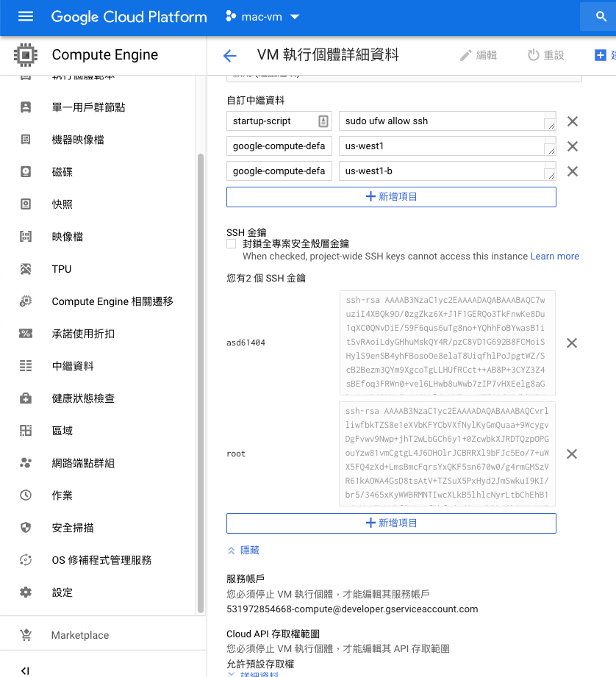The width and height of the screenshot is (616, 677).
Task: Click the 快照 snapshot icon
Action: click(26, 204)
